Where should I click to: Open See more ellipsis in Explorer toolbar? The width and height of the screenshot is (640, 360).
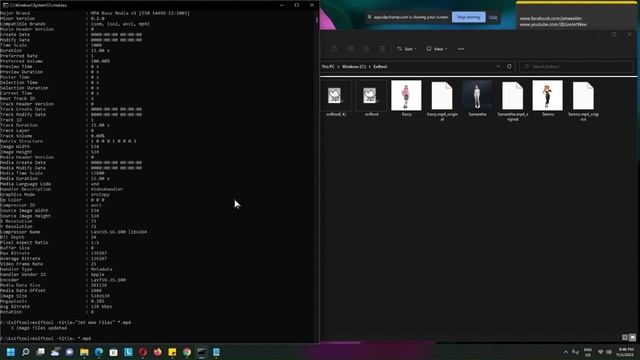click(461, 49)
